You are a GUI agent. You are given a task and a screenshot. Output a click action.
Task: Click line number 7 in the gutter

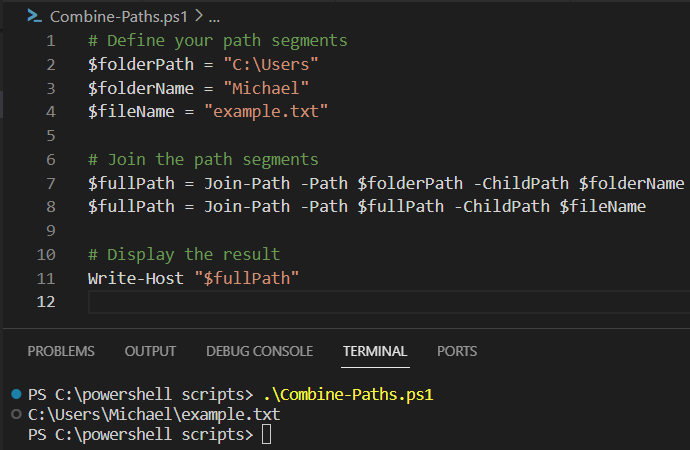(51, 183)
